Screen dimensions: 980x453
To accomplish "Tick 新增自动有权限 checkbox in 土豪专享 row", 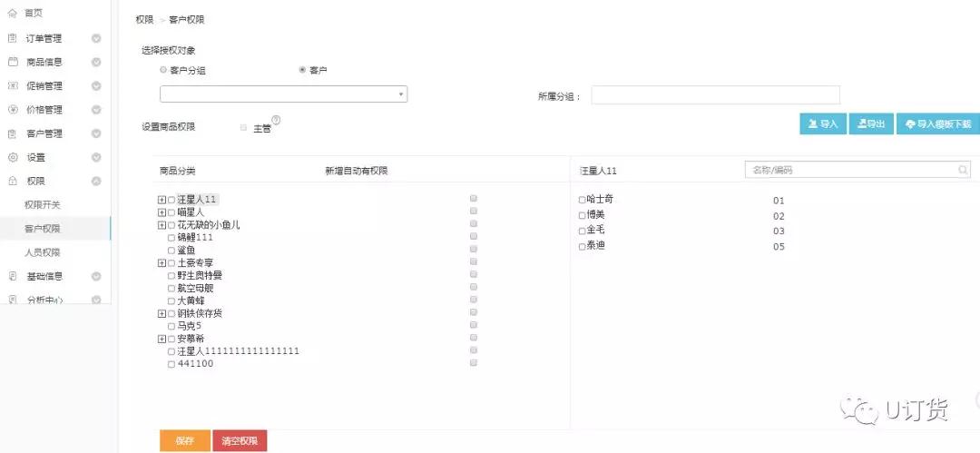I will coord(473,261).
